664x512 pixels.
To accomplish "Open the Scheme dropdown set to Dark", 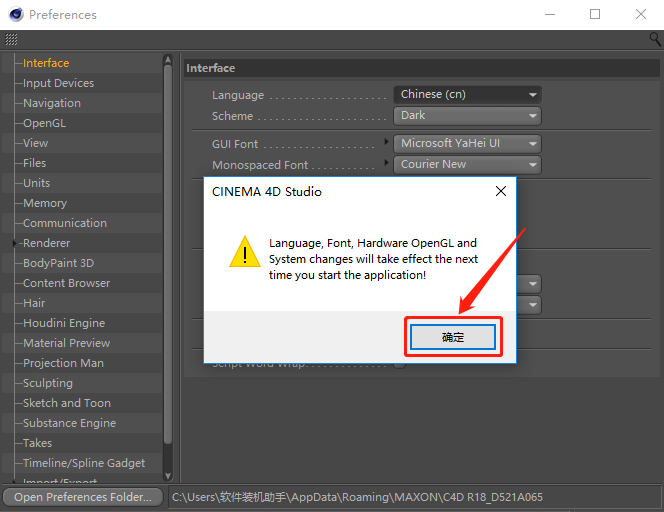I will point(468,116).
